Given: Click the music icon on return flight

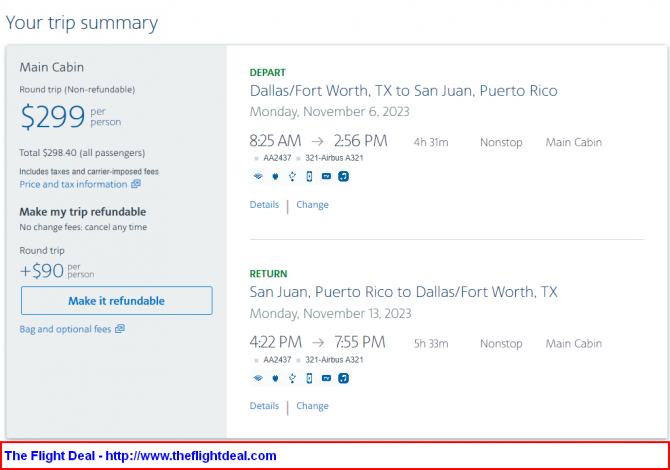Looking at the screenshot, I should pyautogui.click(x=344, y=378).
